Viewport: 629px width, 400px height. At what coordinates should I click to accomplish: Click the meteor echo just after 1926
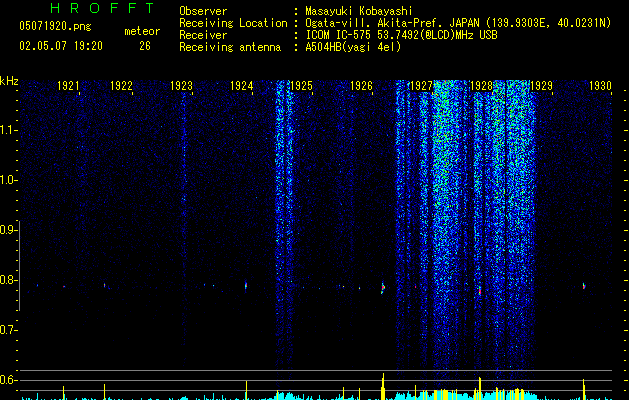point(383,287)
